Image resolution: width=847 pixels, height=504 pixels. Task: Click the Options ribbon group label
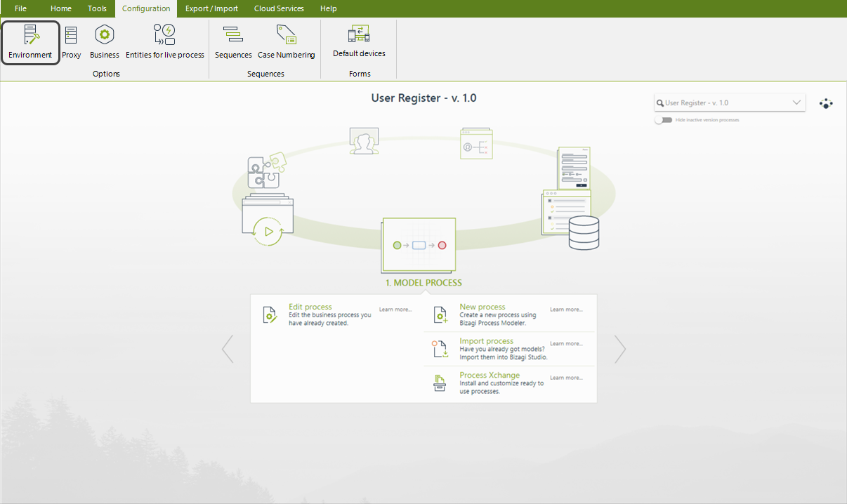(106, 74)
